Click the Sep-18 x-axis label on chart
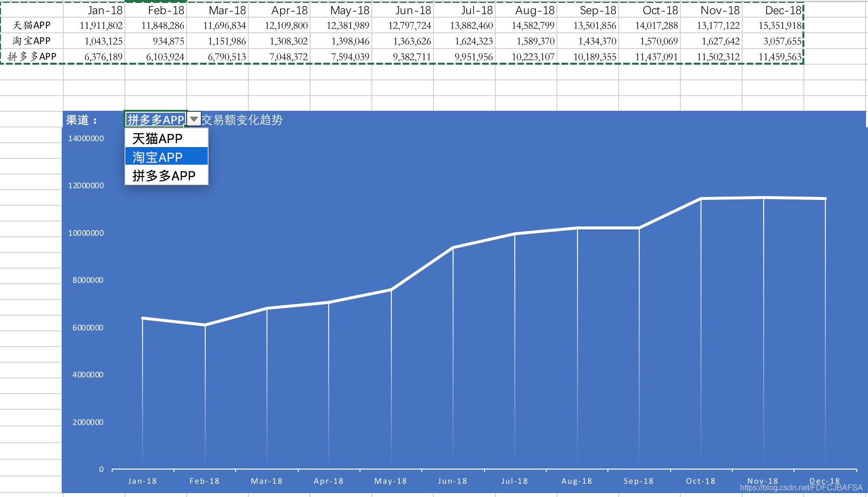Viewport: 868px width, 497px height. point(639,481)
